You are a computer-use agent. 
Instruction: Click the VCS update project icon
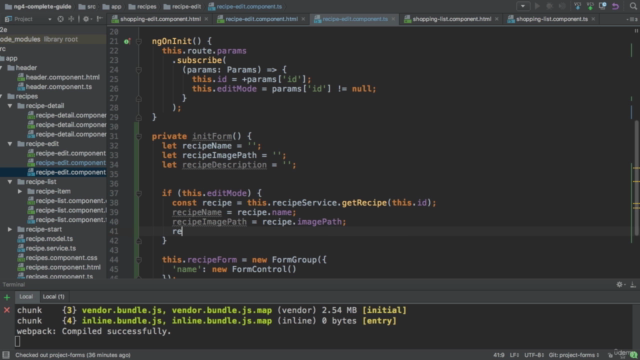coord(577,6)
